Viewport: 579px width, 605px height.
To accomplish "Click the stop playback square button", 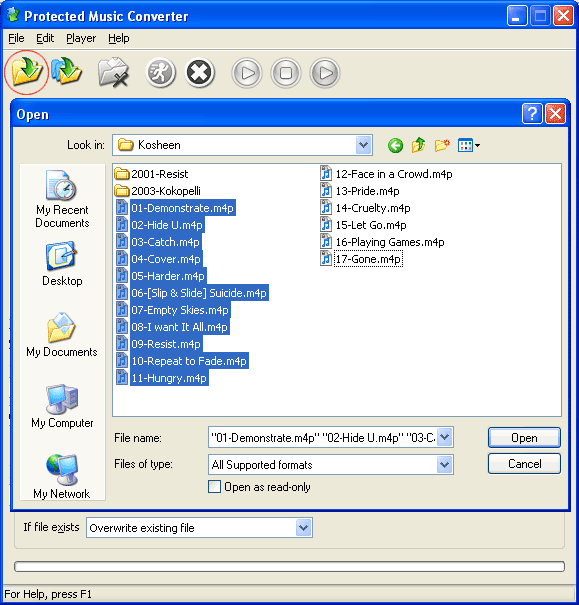I will coord(286,73).
